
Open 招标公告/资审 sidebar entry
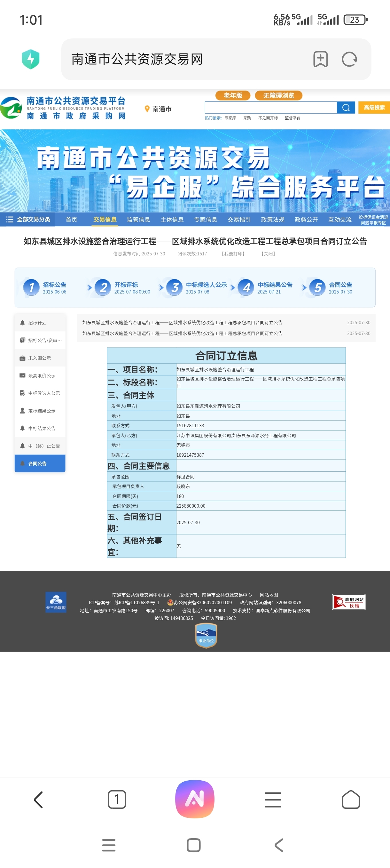point(40,340)
